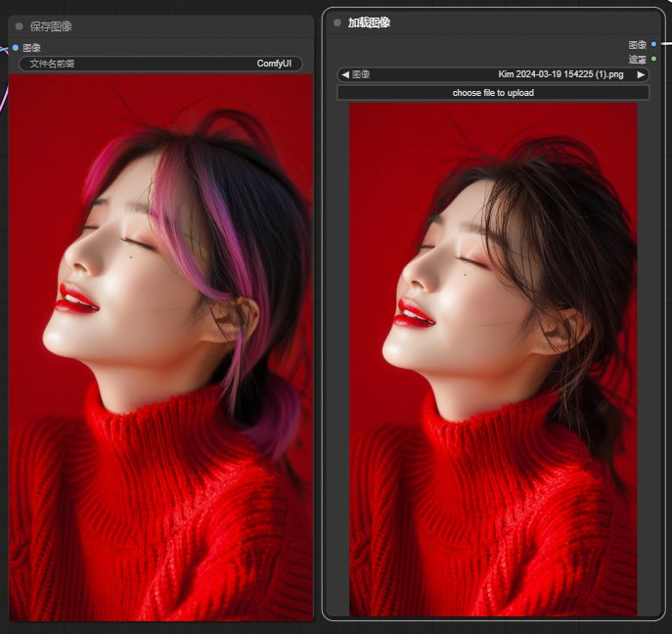Click the saved pink-haired output image preview

click(x=160, y=347)
